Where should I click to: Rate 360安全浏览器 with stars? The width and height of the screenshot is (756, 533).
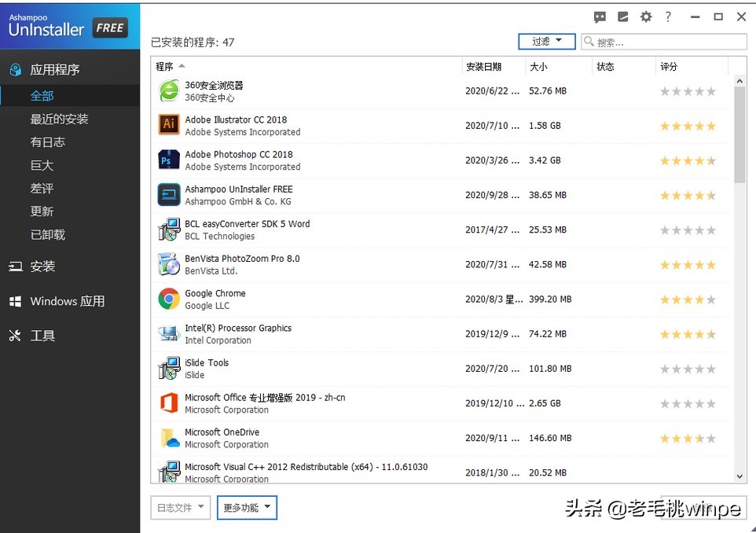click(688, 91)
